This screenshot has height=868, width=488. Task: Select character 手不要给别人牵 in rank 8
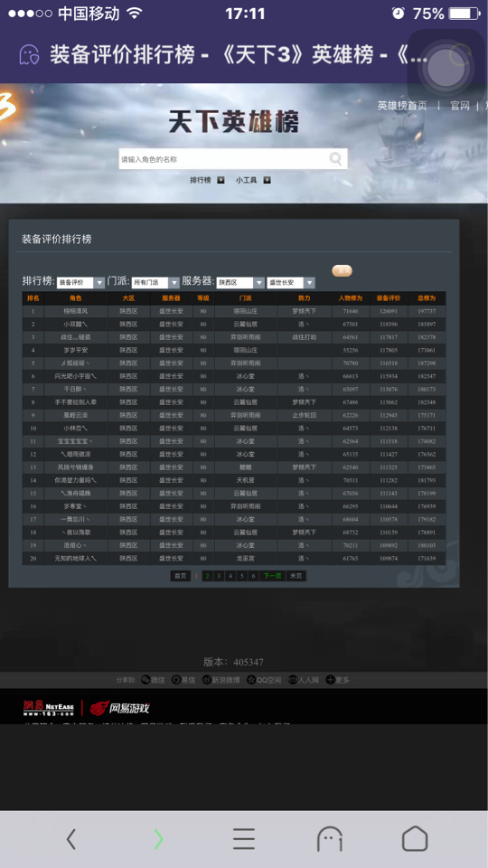pos(76,401)
